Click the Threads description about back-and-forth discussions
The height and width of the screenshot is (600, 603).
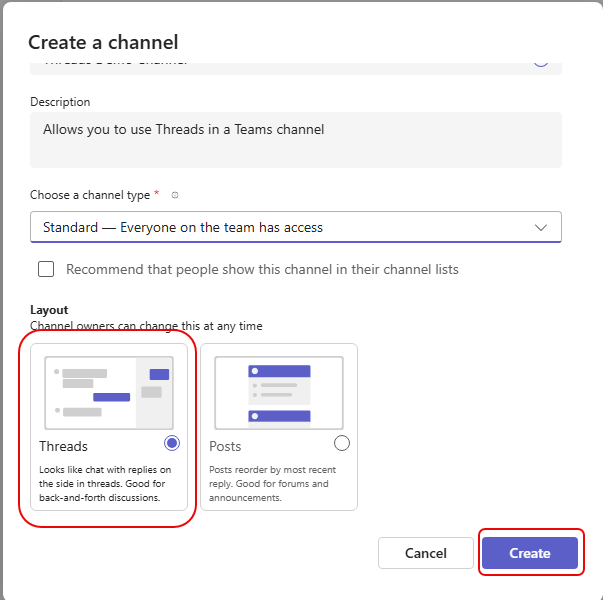pyautogui.click(x=105, y=484)
